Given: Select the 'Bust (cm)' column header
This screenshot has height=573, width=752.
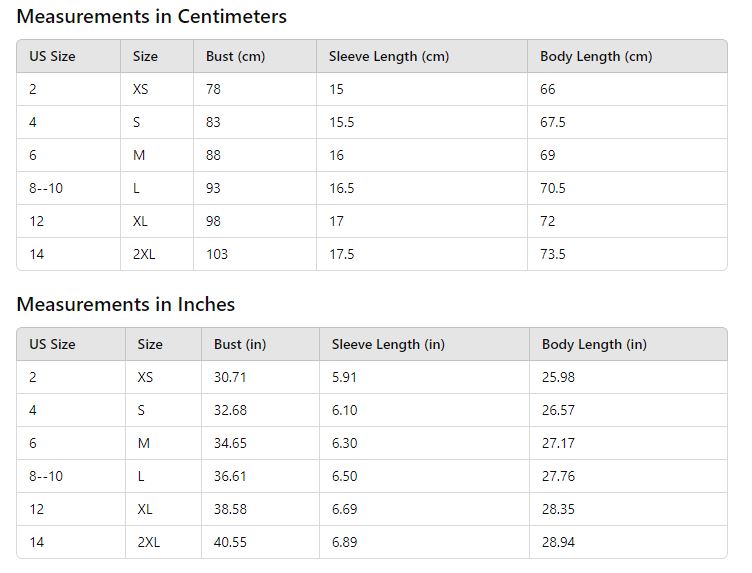Looking at the screenshot, I should point(235,57).
